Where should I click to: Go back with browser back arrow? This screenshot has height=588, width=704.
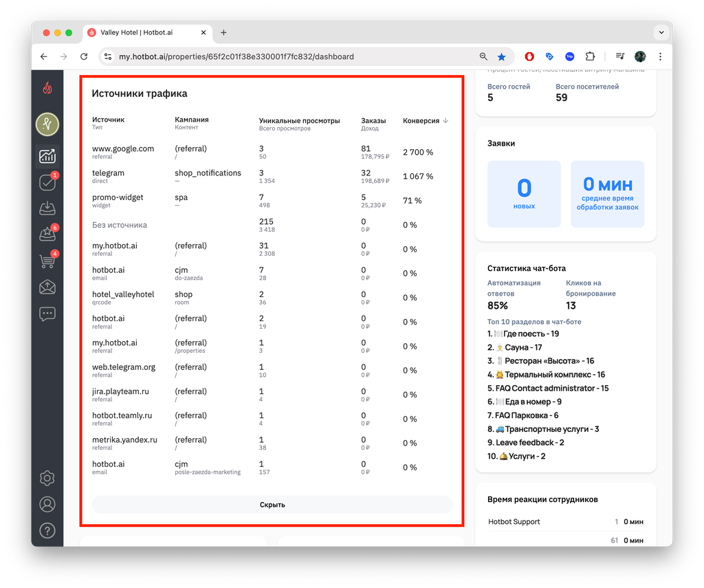43,56
